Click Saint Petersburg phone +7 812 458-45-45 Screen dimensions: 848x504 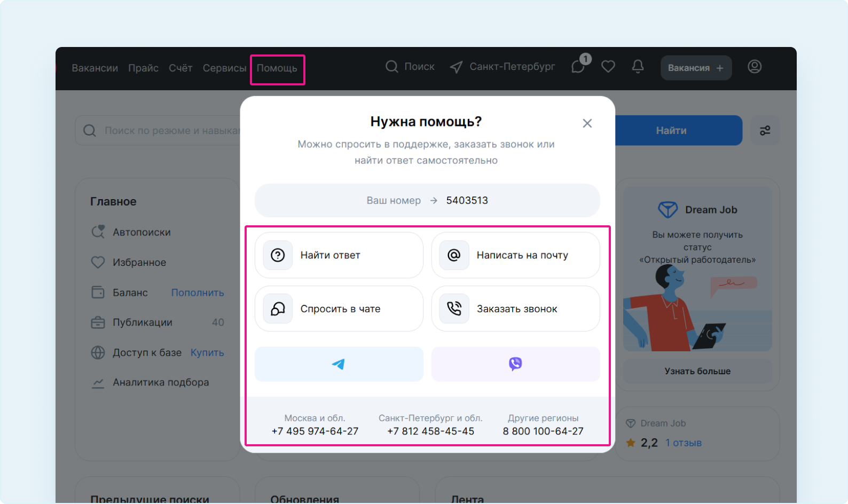coord(430,431)
